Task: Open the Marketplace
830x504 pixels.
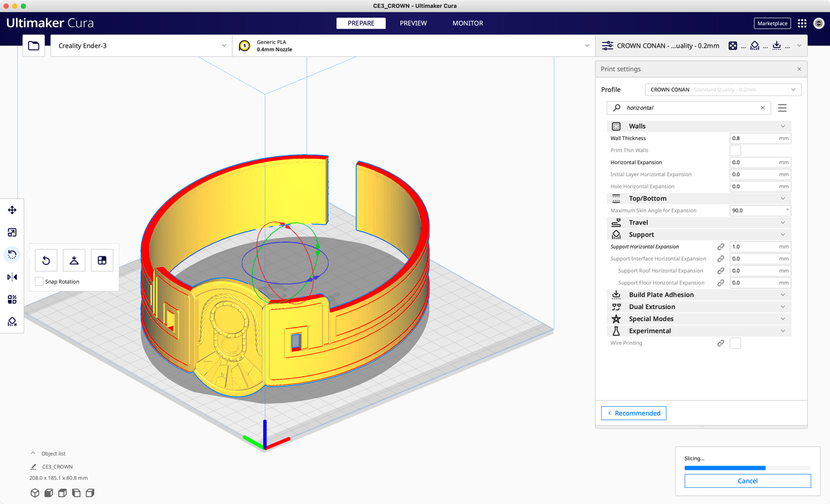Action: [773, 23]
